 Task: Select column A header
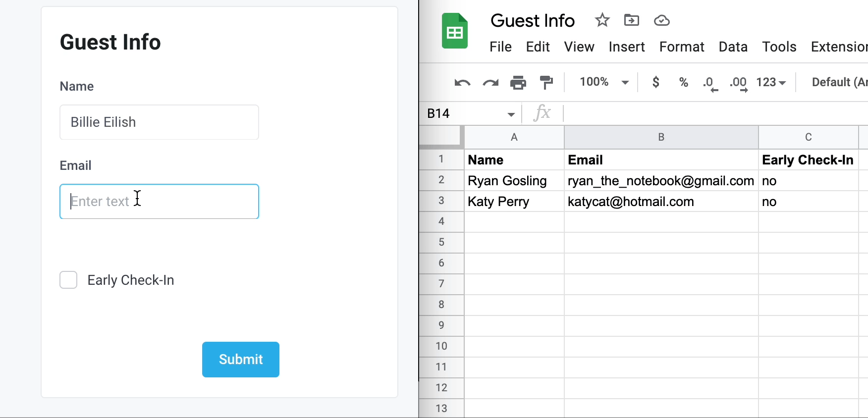pyautogui.click(x=514, y=137)
